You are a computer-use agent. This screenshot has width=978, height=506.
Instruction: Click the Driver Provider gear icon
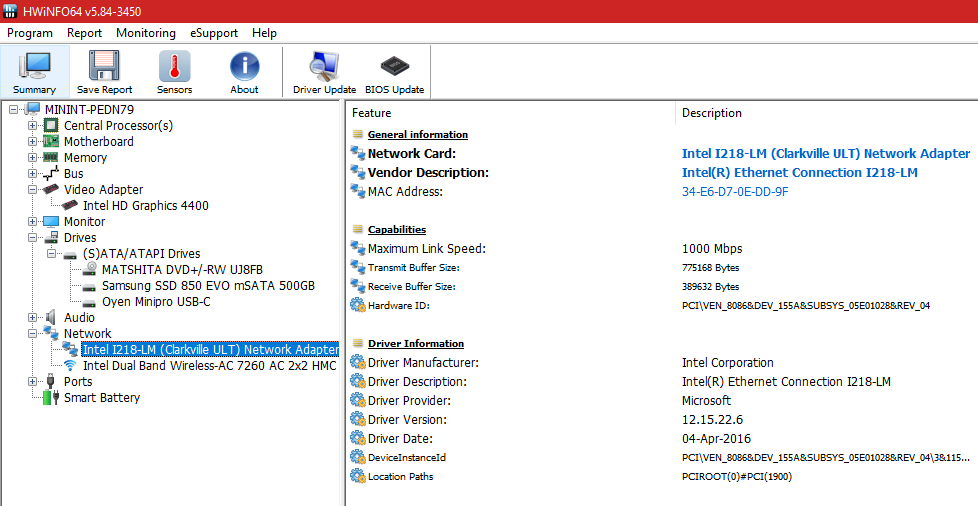[x=357, y=401]
